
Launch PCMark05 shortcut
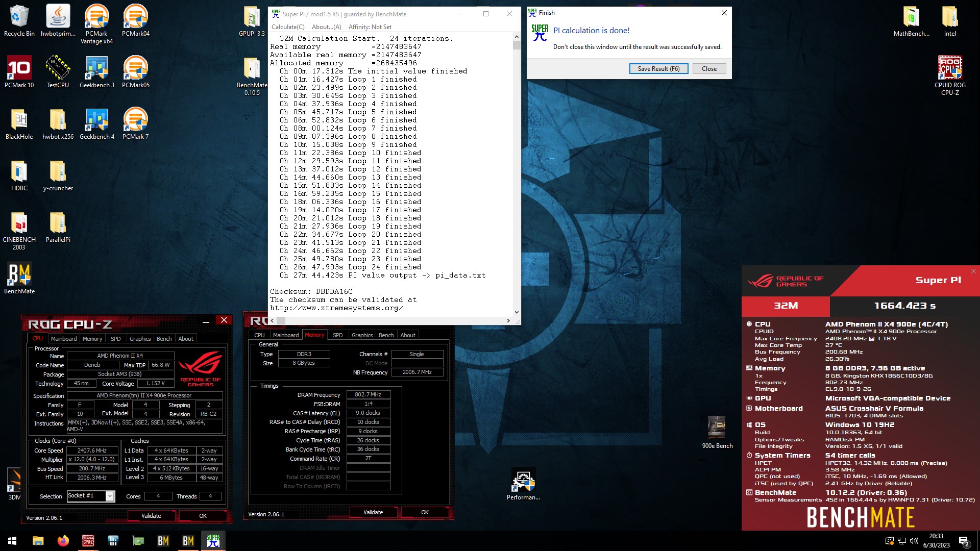click(x=136, y=72)
